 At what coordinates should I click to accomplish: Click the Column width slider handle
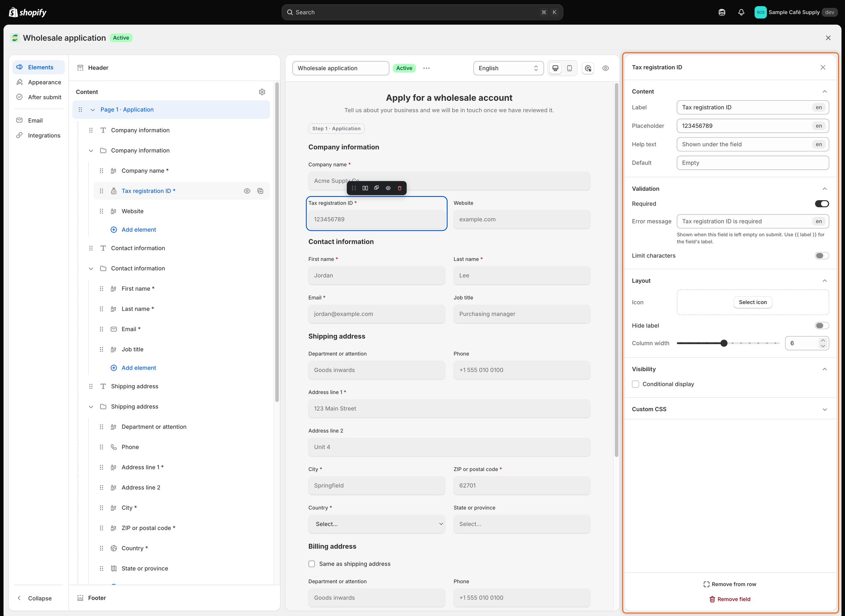click(x=724, y=343)
